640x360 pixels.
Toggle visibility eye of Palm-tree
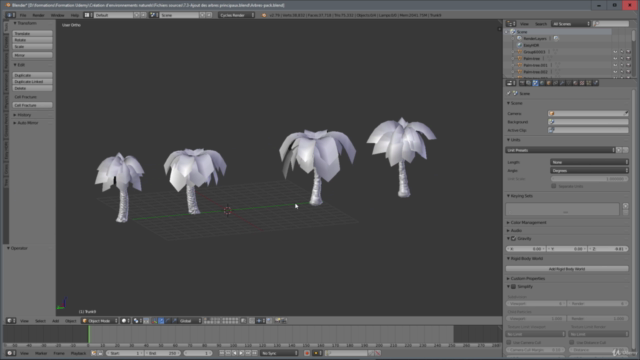click(x=615, y=58)
